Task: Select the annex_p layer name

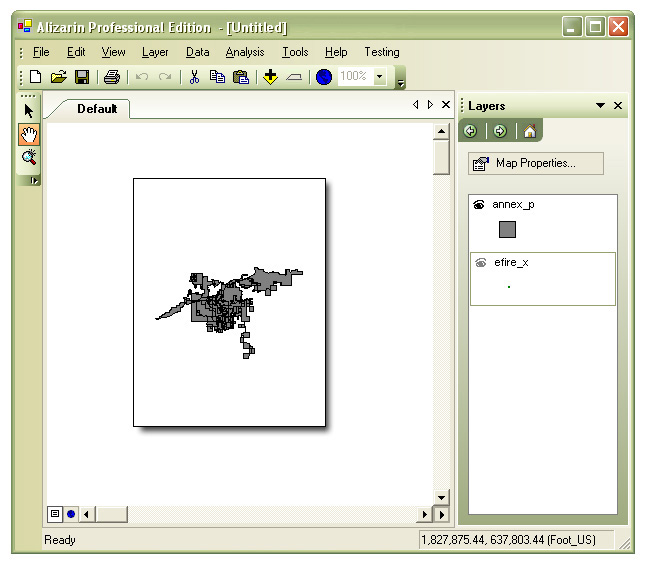Action: click(513, 205)
